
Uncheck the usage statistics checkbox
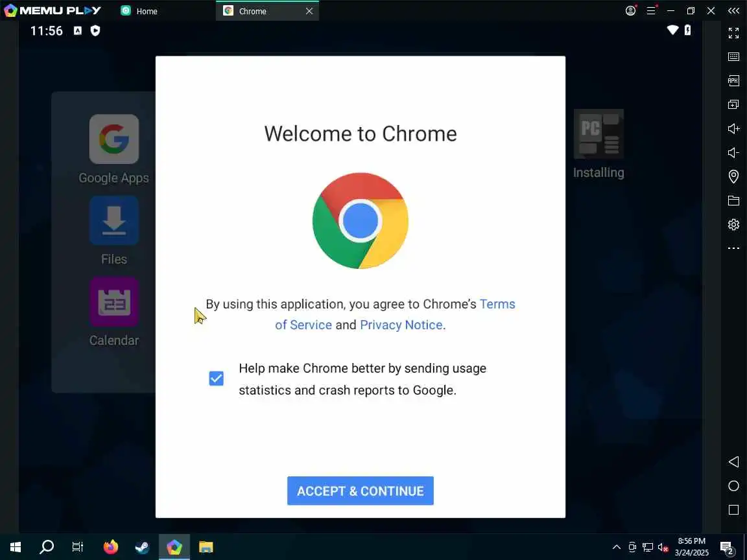(217, 379)
